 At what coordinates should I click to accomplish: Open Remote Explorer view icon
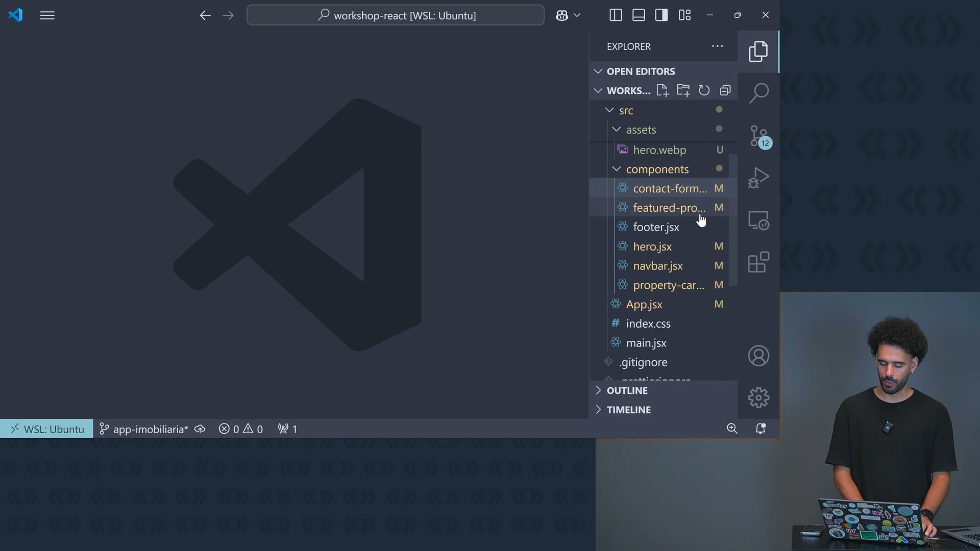pos(758,220)
